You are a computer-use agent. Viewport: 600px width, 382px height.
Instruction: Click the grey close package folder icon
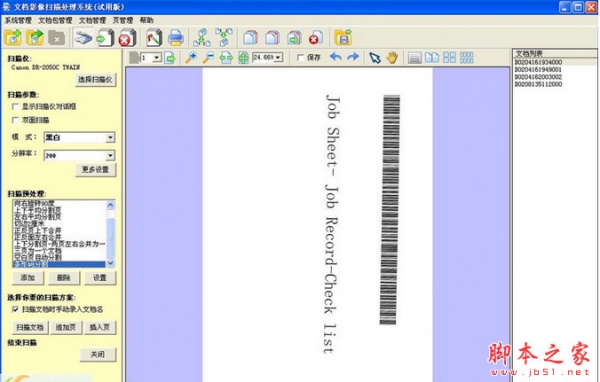click(57, 38)
